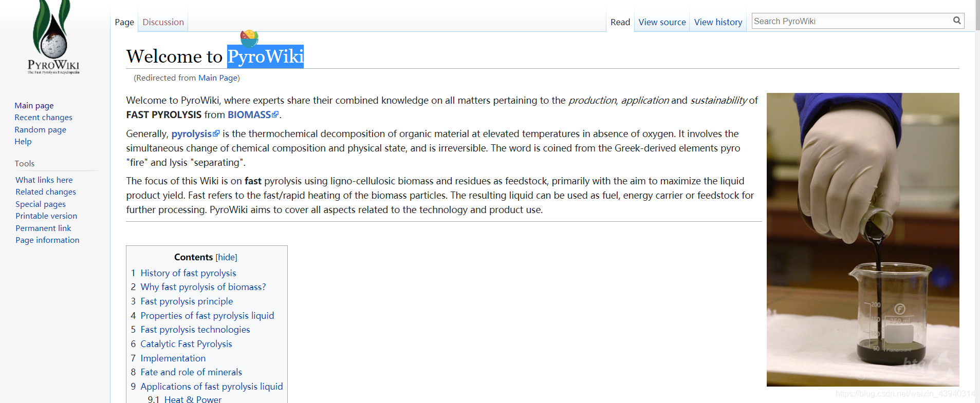Open Special pages link
Screen dimensions: 980x403
point(41,204)
